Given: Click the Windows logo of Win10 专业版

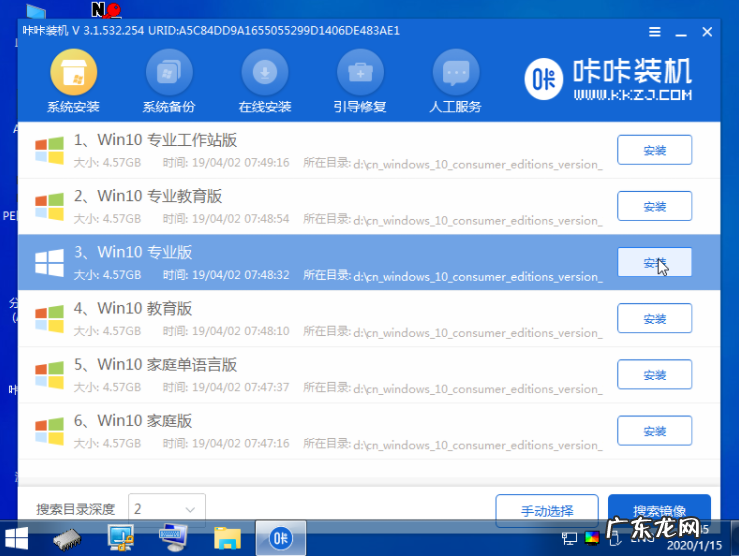Looking at the screenshot, I should (x=49, y=262).
